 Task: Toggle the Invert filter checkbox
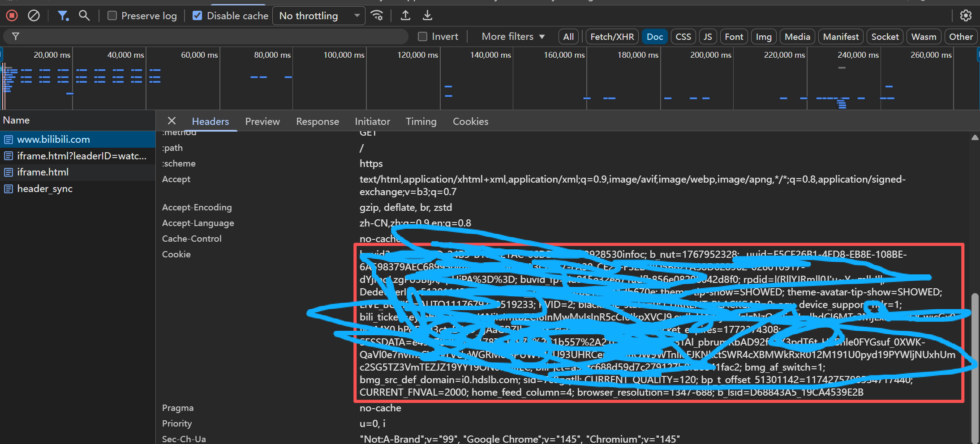[422, 37]
